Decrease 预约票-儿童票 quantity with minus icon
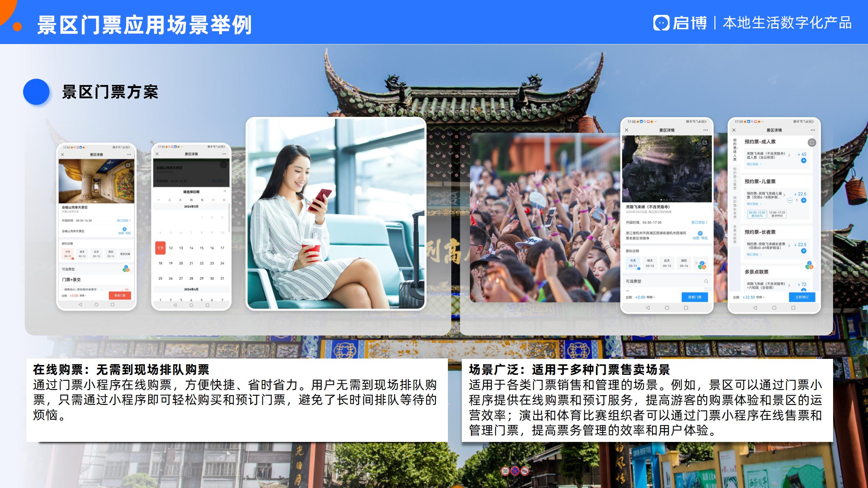868x488 pixels. pyautogui.click(x=790, y=200)
